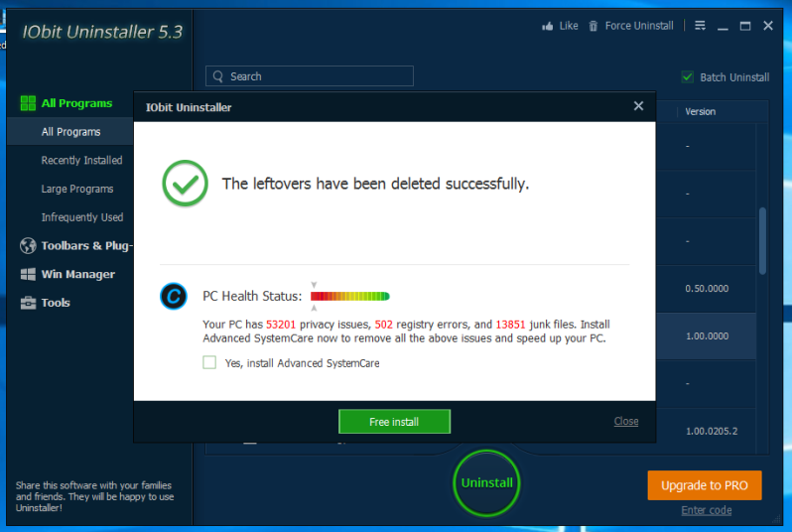Click the Like thumbs-up icon
The height and width of the screenshot is (532, 792).
coord(548,26)
